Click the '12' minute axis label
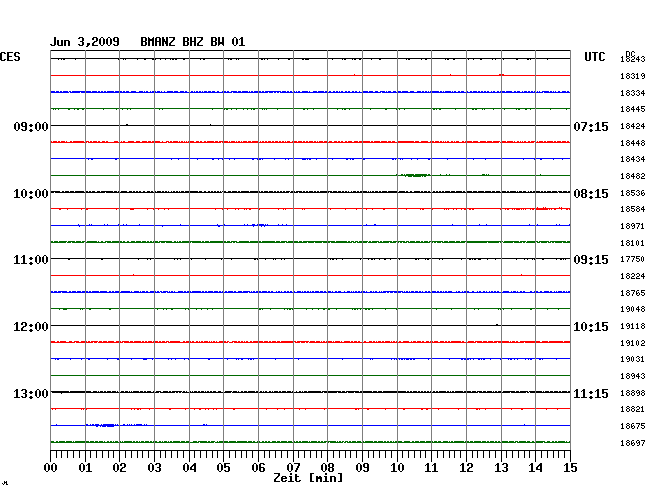This screenshot has width=650, height=494. pyautogui.click(x=466, y=468)
